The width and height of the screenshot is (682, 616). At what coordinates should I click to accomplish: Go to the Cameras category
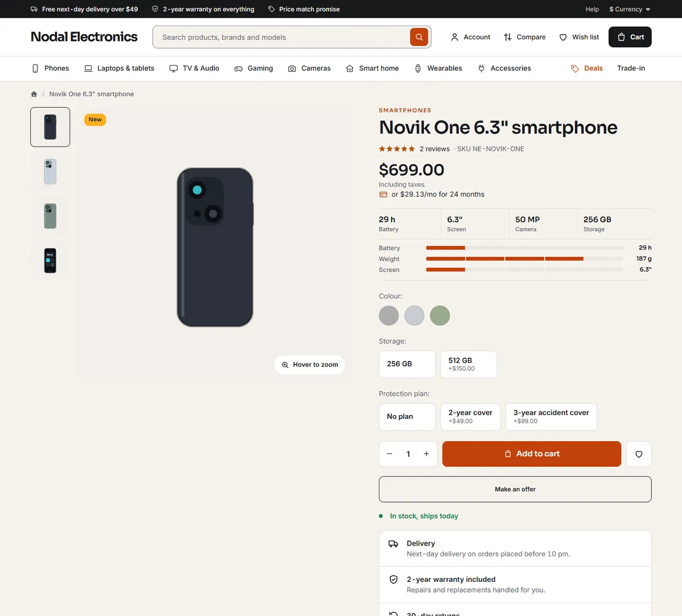click(x=309, y=68)
